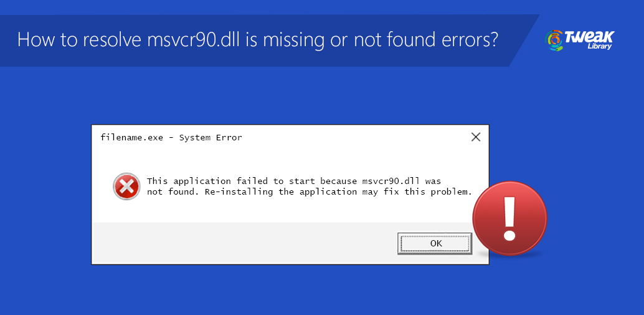Click the headline about msvcr90.dll errors
The height and width of the screenshot is (315, 644).
(x=258, y=40)
